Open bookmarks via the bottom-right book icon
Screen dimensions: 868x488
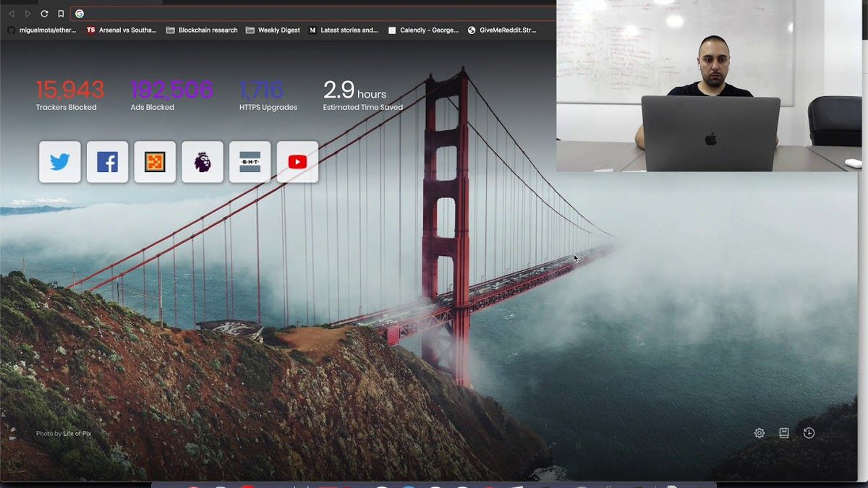click(784, 433)
